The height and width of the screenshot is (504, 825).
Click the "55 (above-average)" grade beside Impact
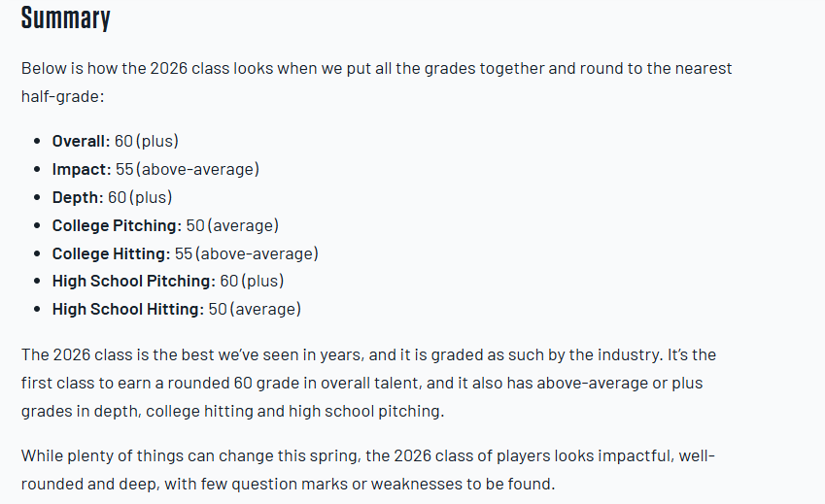(x=188, y=169)
